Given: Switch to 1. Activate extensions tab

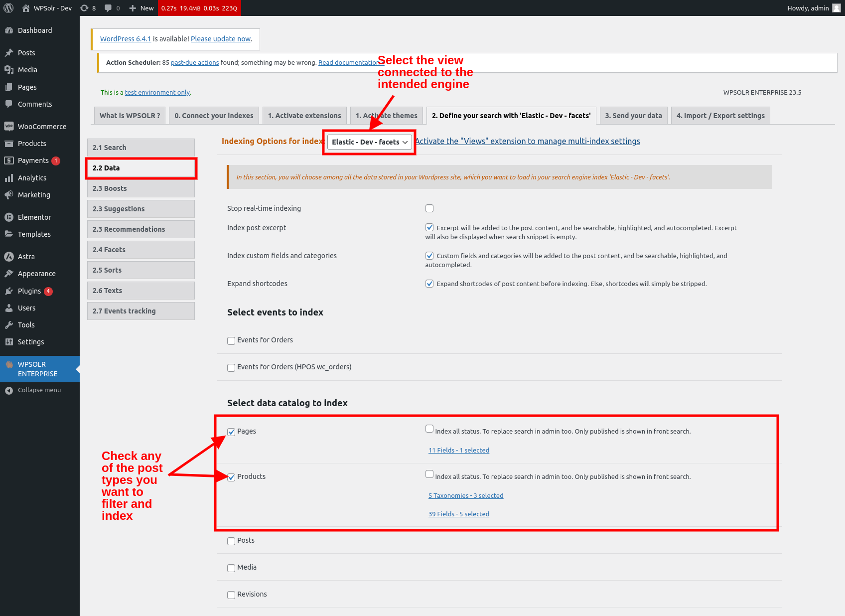Looking at the screenshot, I should point(304,116).
